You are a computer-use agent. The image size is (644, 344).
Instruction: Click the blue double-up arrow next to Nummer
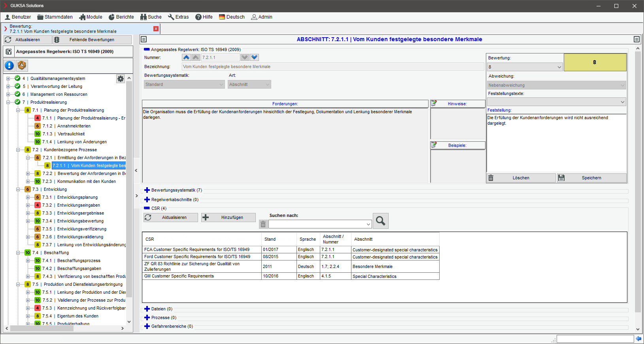click(x=186, y=57)
